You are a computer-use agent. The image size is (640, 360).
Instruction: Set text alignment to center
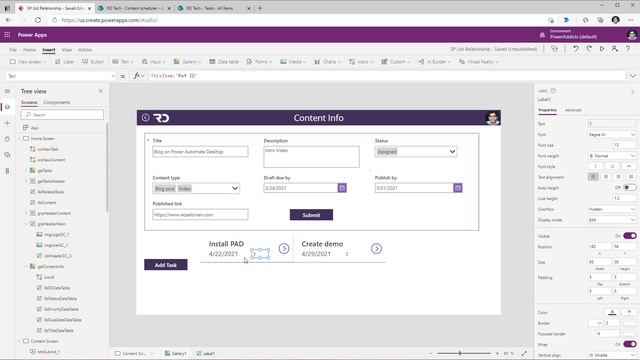(606, 177)
